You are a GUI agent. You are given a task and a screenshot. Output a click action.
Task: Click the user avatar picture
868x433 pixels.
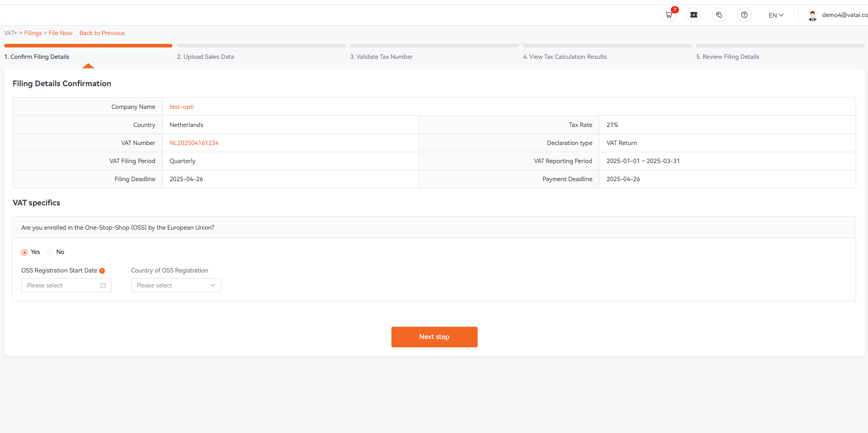(812, 15)
